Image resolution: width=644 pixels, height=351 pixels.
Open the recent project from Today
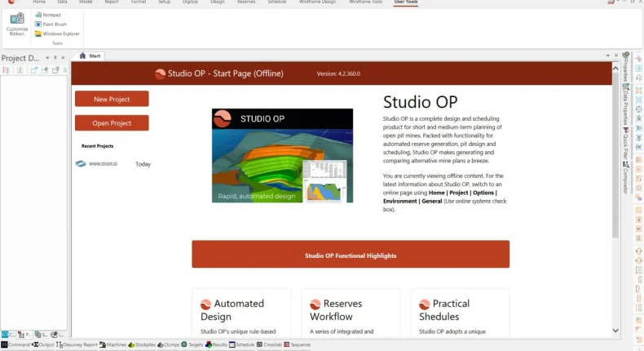[113, 164]
